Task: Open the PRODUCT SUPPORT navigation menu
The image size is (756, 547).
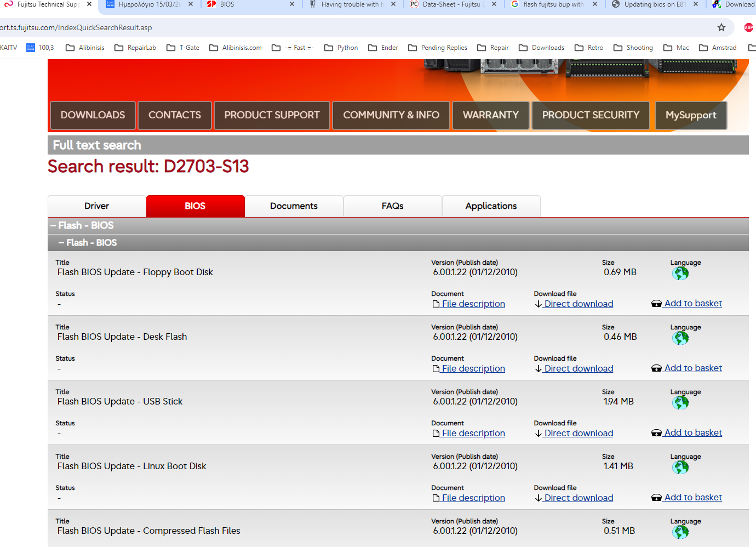Action: point(272,115)
